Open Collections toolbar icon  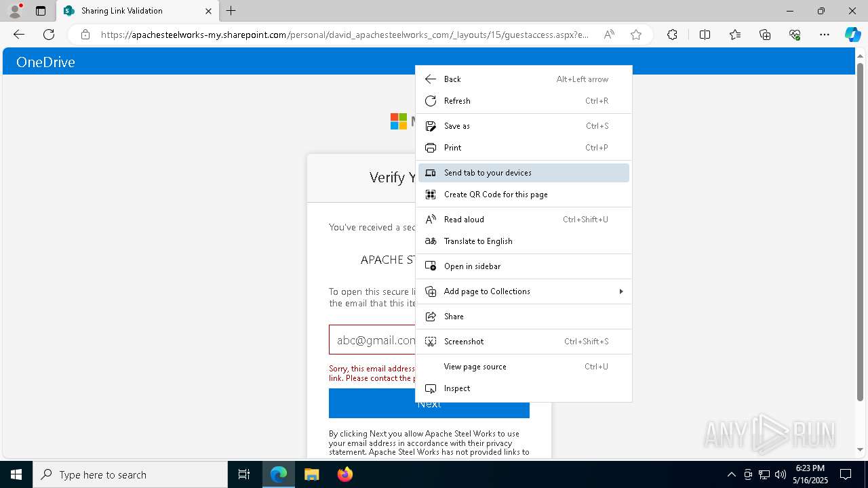[x=765, y=35]
